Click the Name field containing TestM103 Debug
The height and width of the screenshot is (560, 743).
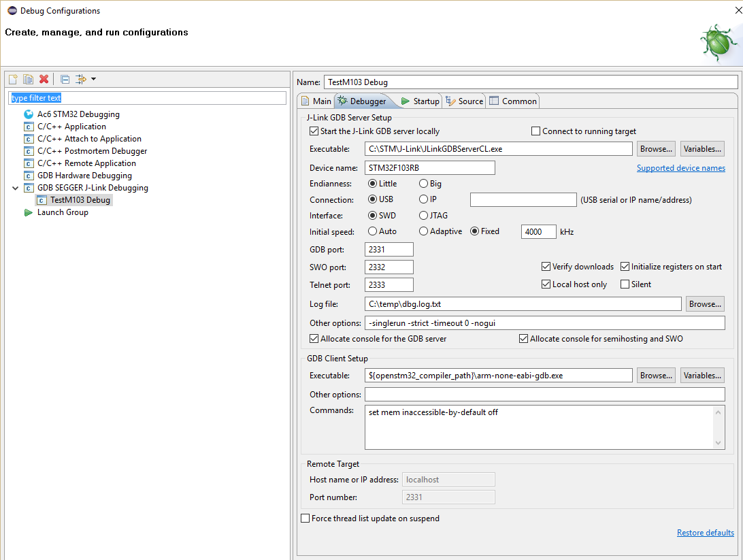(531, 82)
